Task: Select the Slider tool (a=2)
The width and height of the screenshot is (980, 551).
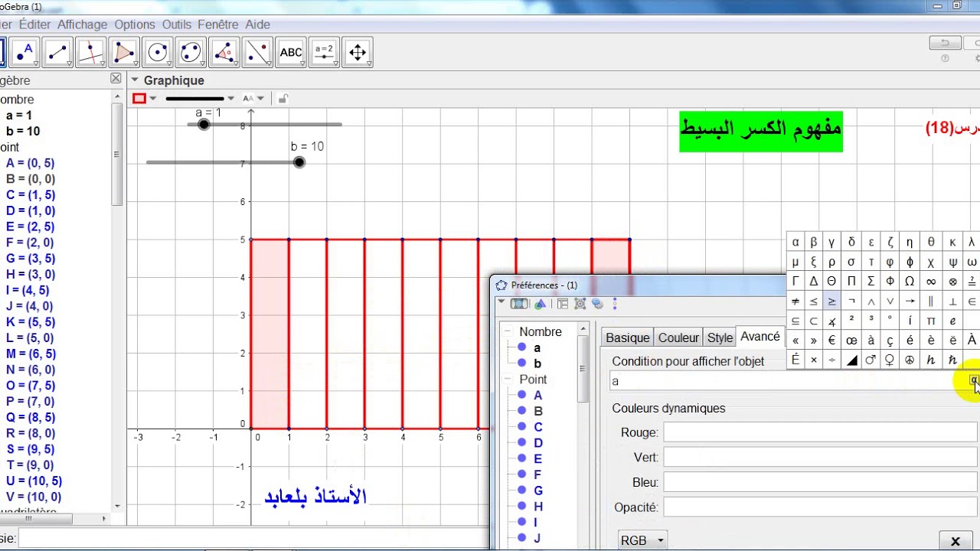Action: coord(325,52)
